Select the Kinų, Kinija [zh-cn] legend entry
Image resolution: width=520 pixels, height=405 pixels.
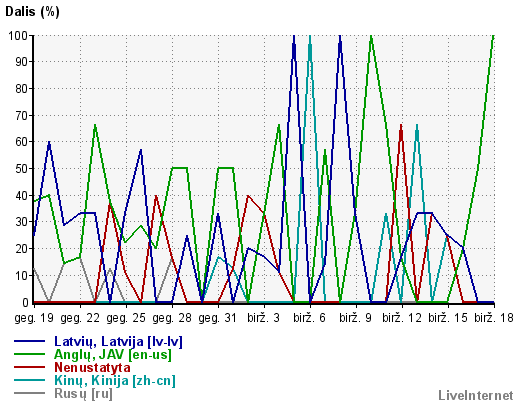pos(115,381)
